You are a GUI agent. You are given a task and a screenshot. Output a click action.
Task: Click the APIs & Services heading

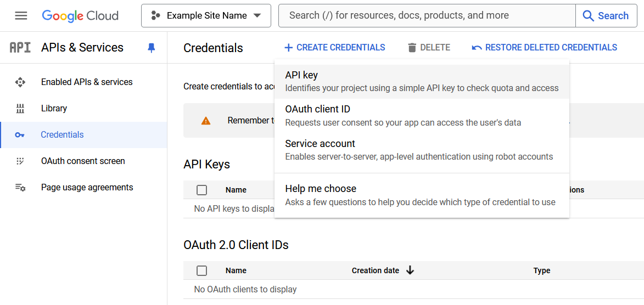click(82, 48)
